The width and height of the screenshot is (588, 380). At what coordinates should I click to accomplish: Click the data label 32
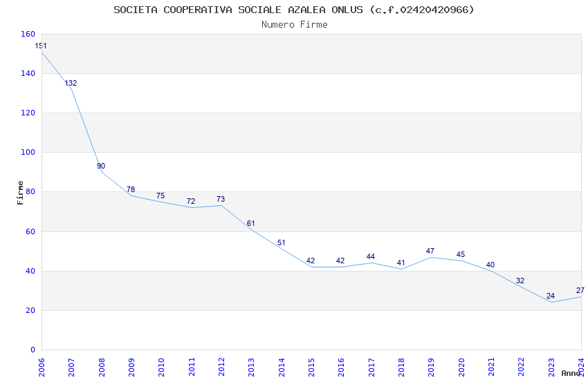(x=520, y=281)
